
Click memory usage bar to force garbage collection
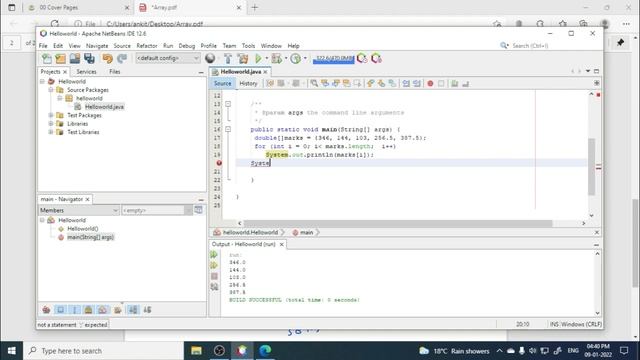tap(333, 59)
